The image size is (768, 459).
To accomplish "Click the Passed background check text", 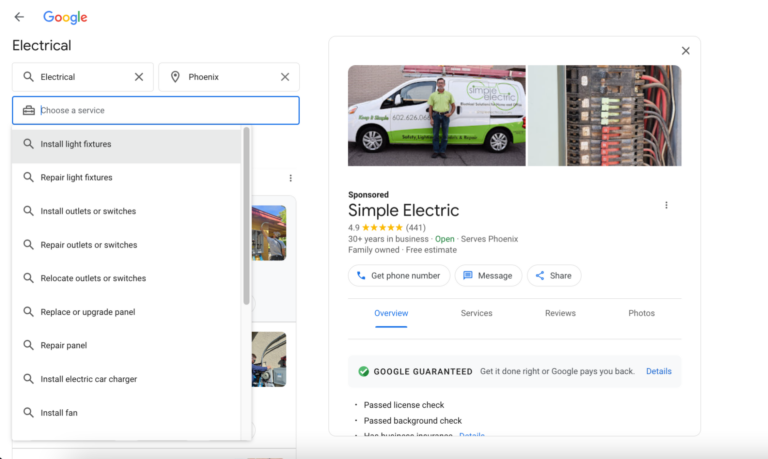I will [x=412, y=421].
